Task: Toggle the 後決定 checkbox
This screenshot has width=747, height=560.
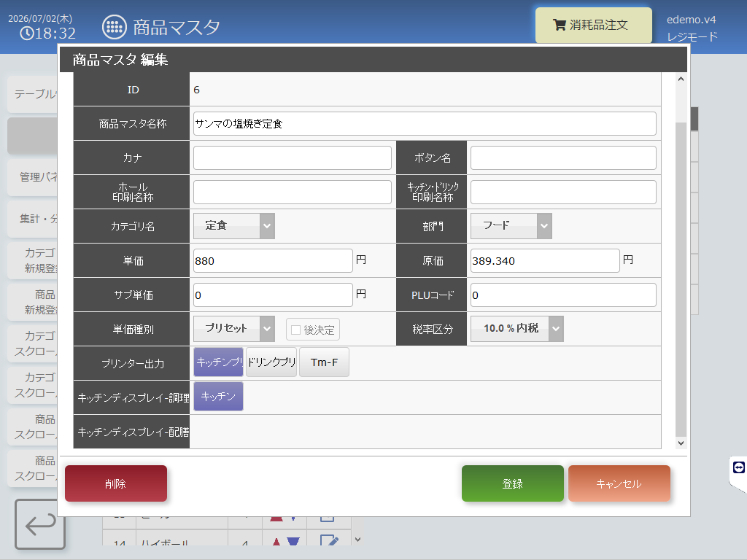Action: tap(296, 330)
